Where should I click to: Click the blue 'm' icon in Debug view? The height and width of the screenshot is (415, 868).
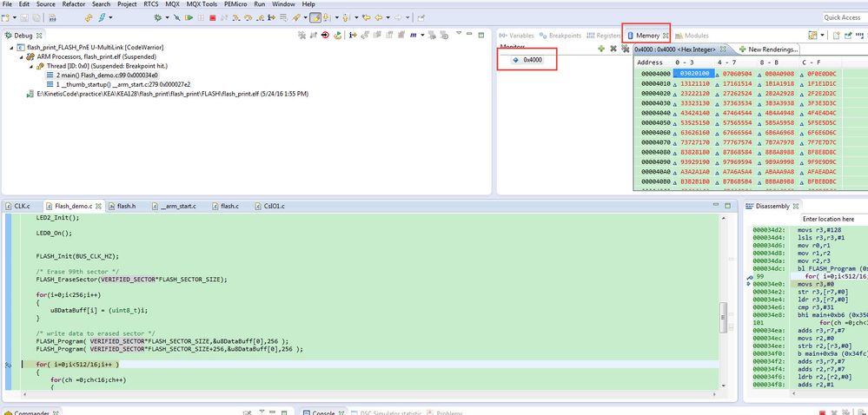(x=413, y=36)
